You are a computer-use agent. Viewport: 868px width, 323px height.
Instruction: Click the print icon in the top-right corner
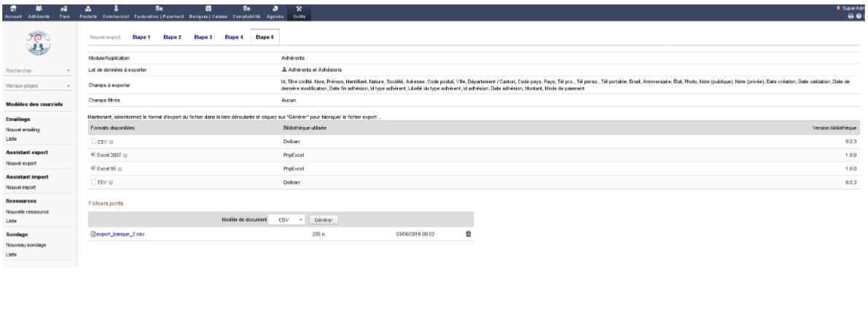click(850, 16)
